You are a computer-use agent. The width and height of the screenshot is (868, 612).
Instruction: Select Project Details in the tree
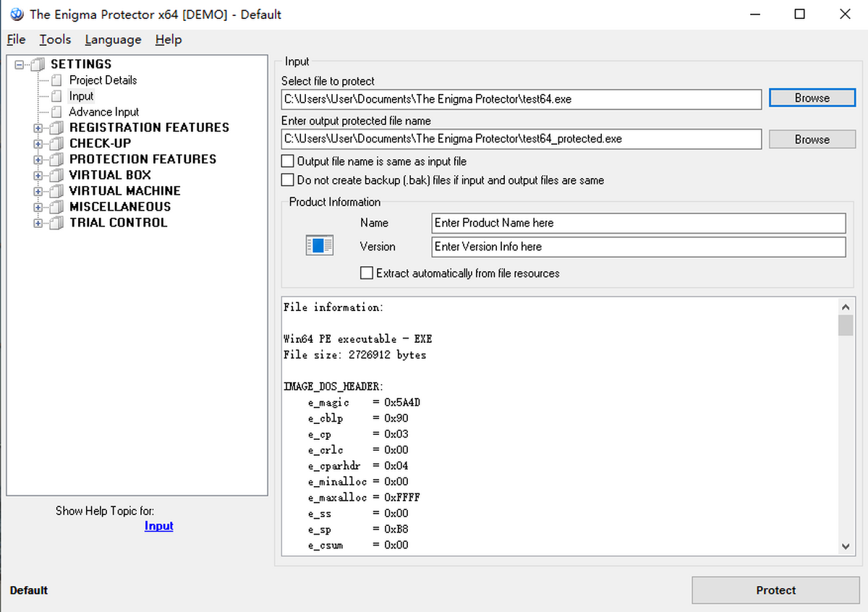(x=103, y=80)
